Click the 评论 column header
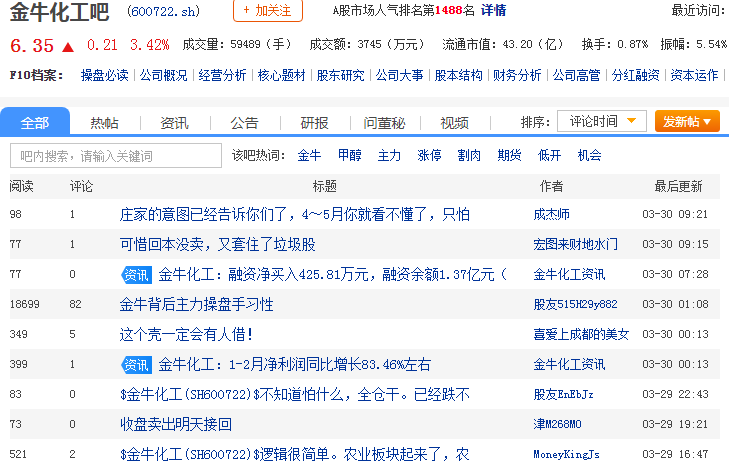 tap(81, 186)
